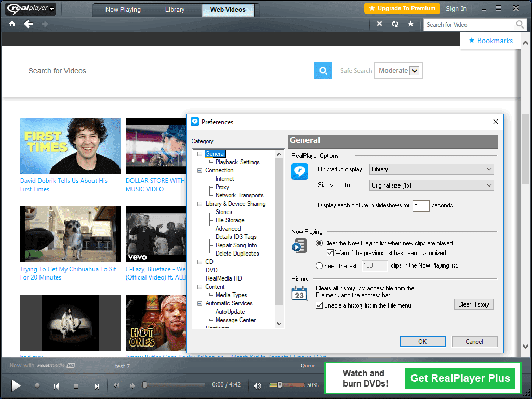The image size is (532, 399).
Task: Click the Now Playing list icon in Preferences
Action: point(299,246)
